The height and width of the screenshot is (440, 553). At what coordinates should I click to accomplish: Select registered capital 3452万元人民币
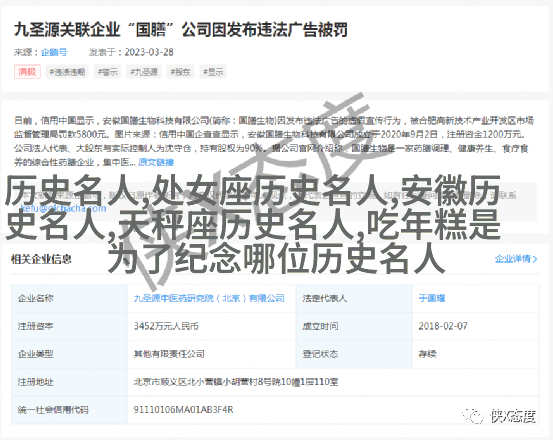[166, 326]
